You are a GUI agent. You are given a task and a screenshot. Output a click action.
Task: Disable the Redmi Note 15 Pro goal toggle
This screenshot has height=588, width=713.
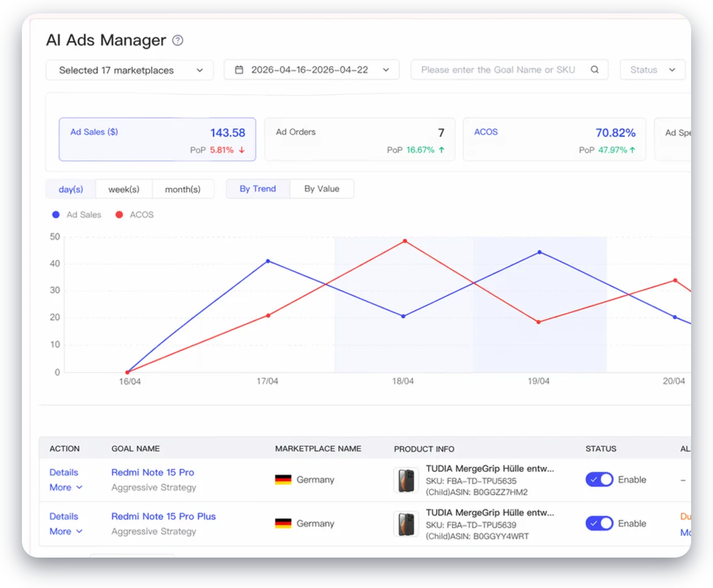click(x=599, y=479)
